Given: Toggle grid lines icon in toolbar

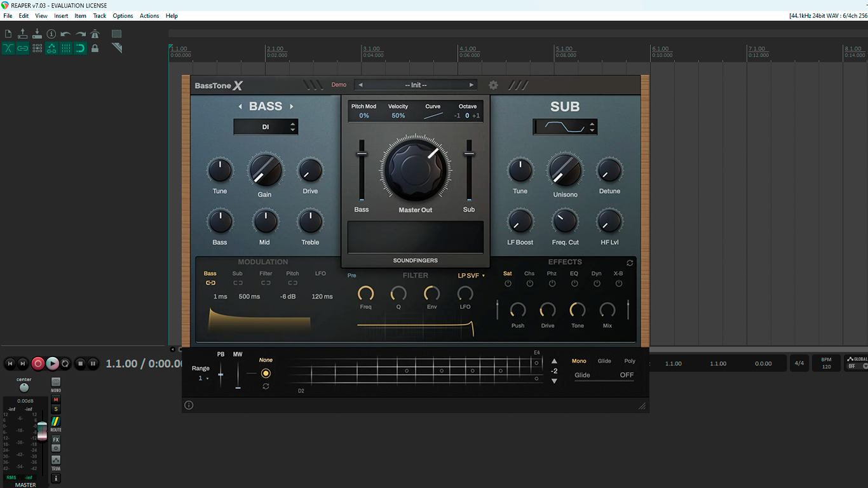Looking at the screenshot, I should (x=66, y=48).
